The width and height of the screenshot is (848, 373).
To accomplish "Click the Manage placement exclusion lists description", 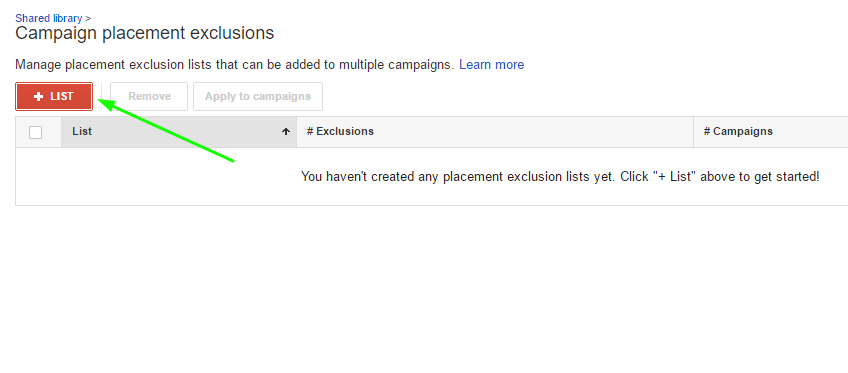I will (x=235, y=65).
